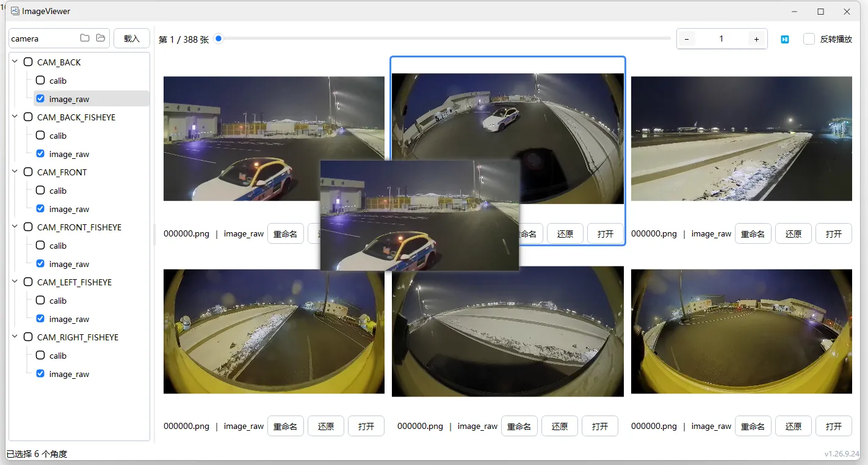
Task: Increase frame step with plus button
Action: tap(756, 39)
